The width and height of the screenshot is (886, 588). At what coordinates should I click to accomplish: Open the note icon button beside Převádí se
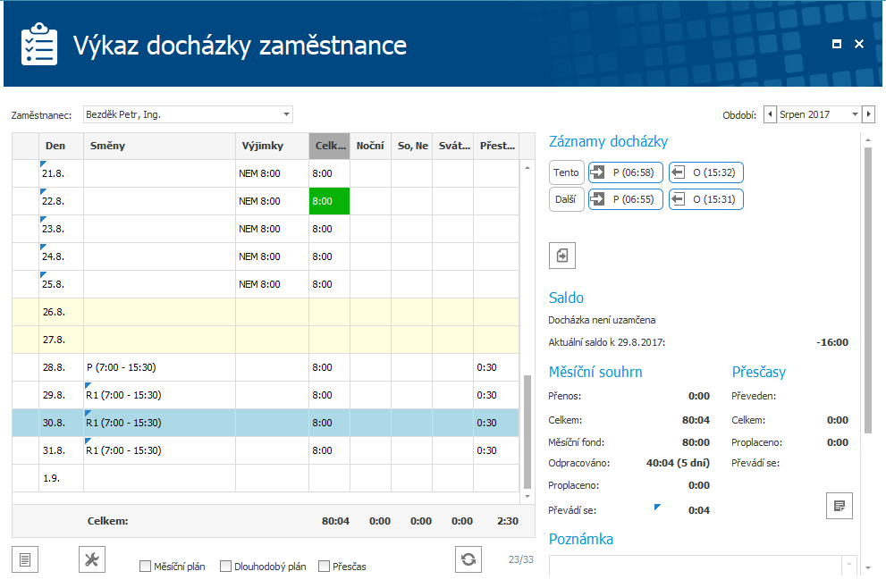(x=840, y=506)
